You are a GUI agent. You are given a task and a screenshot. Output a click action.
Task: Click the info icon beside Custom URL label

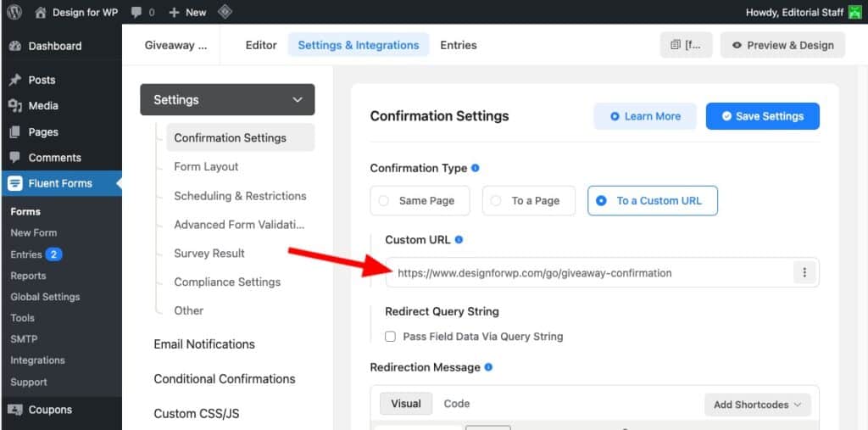pyautogui.click(x=459, y=240)
